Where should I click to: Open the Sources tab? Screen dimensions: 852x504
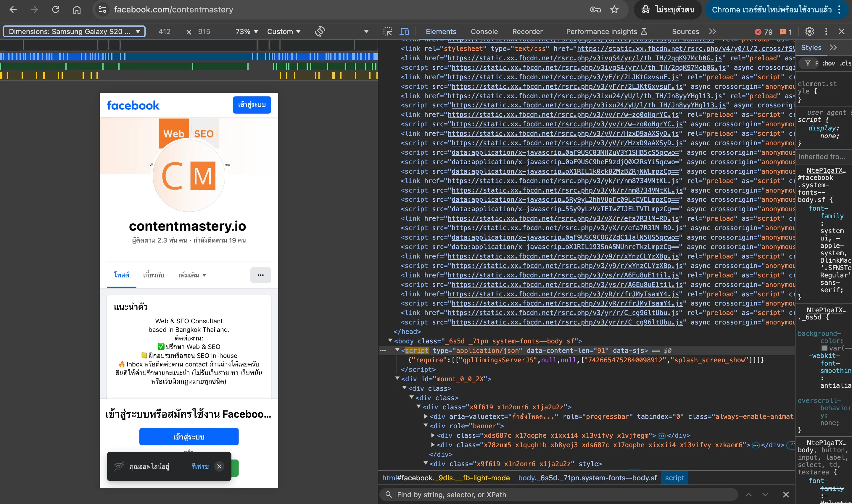click(x=685, y=32)
